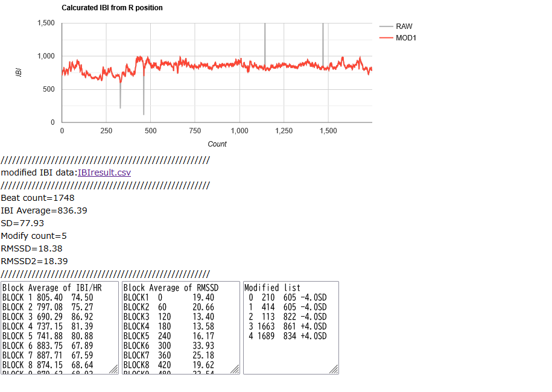Click modified entry 3 with value 1663

pos(287,326)
